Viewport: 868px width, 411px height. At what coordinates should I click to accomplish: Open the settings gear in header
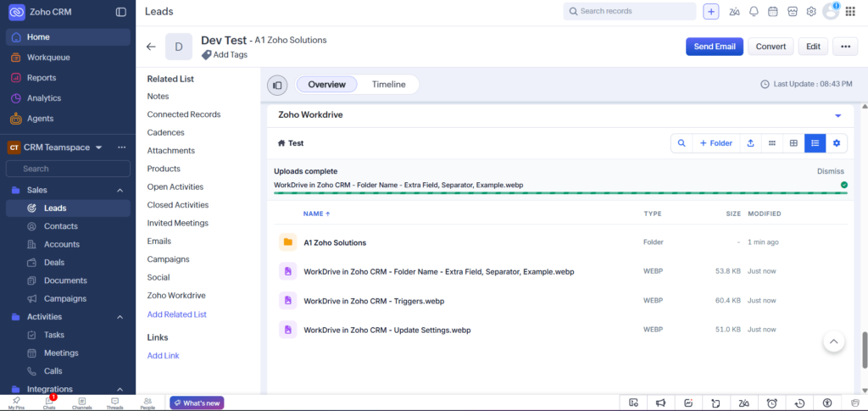coord(811,12)
